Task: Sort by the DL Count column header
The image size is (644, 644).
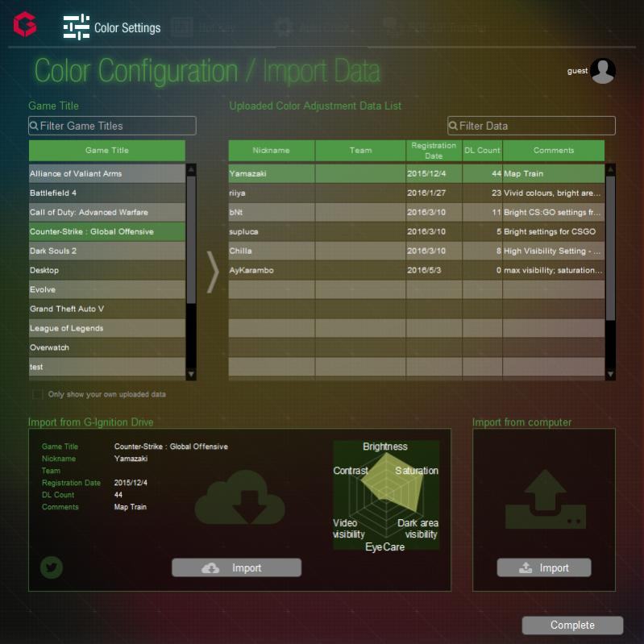Action: [x=482, y=151]
